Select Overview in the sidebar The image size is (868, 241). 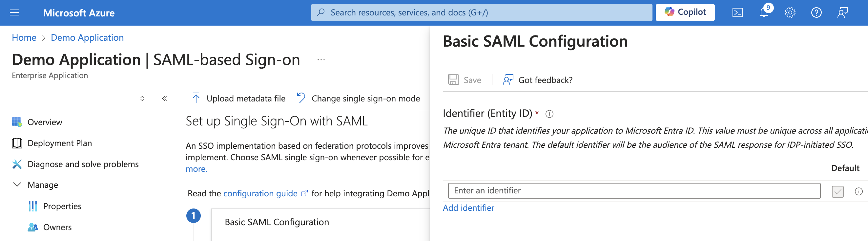(x=45, y=122)
